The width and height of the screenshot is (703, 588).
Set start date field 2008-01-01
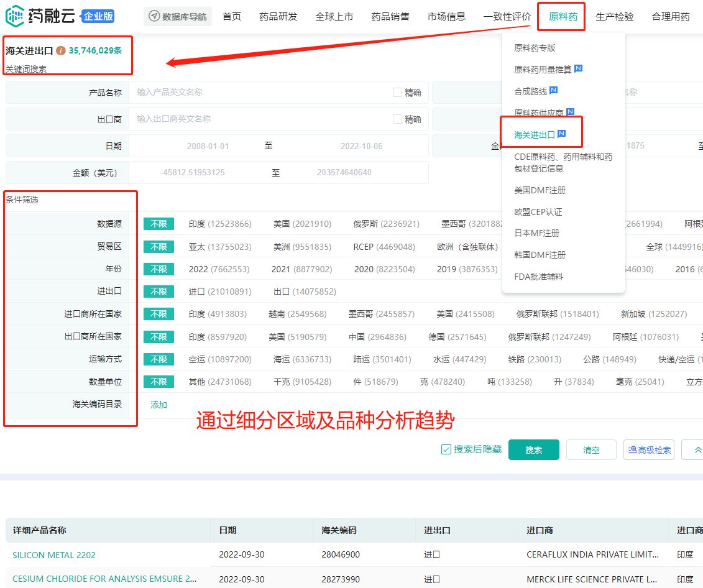(x=208, y=146)
